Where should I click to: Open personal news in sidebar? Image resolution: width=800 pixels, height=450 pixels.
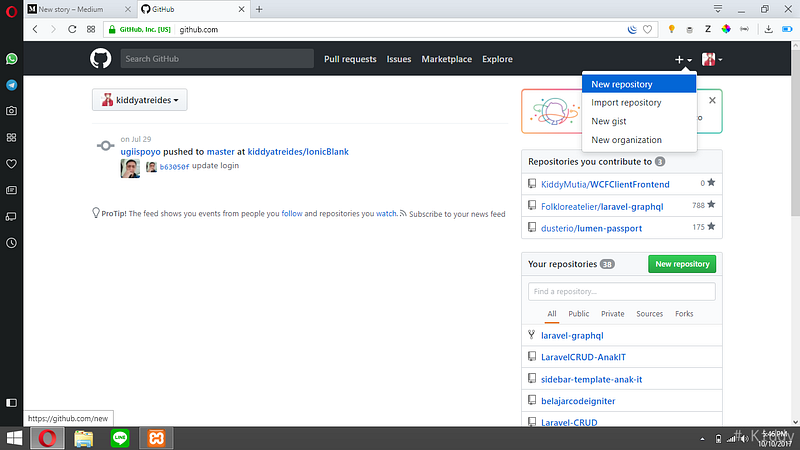pyautogui.click(x=11, y=190)
